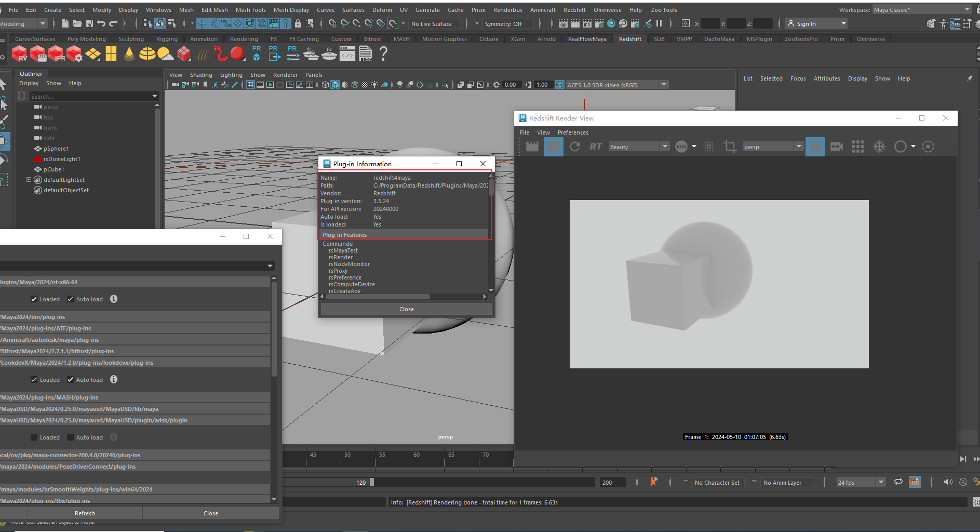Select the crop region tool in Render View
Image resolution: width=980 pixels, height=532 pixels.
730,147
